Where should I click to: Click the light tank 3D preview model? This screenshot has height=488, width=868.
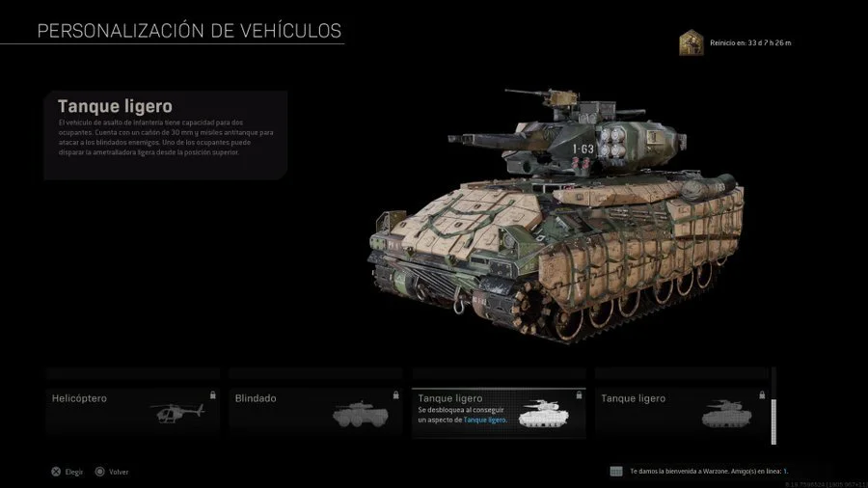pyautogui.click(x=556, y=216)
